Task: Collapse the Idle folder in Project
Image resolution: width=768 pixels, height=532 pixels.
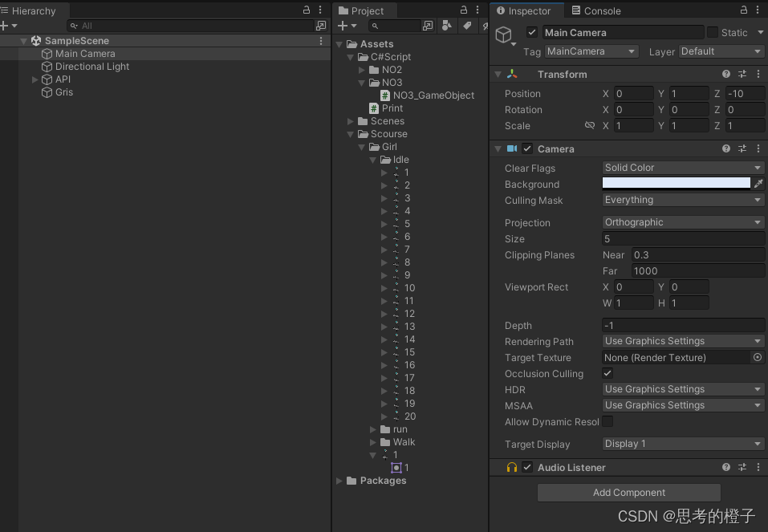Action: point(372,159)
